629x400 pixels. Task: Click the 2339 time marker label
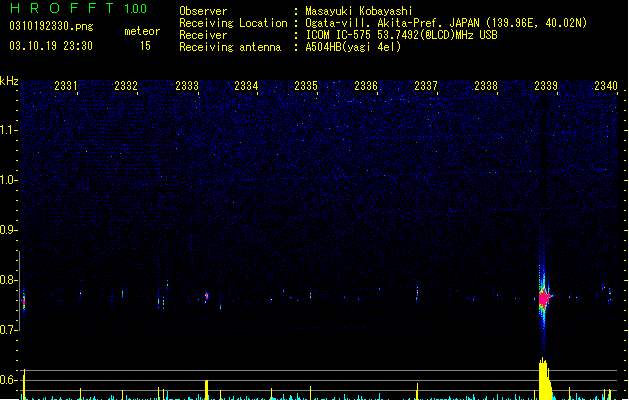tap(546, 86)
